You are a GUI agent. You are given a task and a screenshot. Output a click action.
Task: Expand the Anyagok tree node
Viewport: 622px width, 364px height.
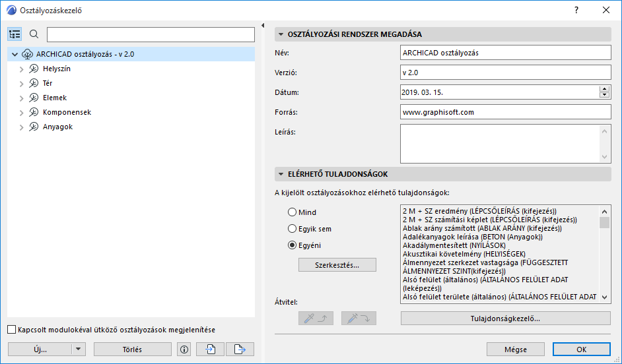[21, 127]
